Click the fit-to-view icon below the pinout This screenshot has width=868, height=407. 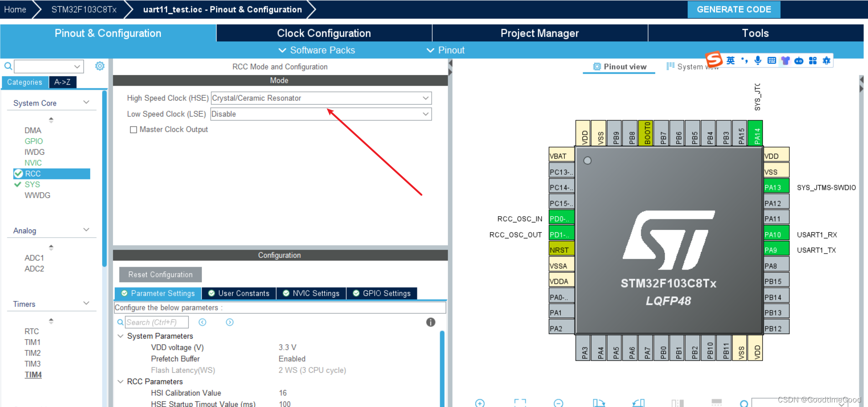520,403
